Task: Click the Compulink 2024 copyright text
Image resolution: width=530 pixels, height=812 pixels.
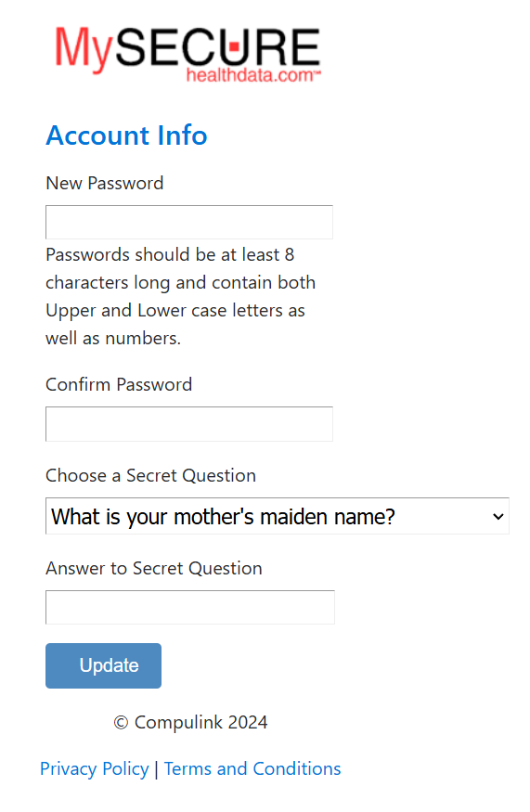Action: [190, 722]
